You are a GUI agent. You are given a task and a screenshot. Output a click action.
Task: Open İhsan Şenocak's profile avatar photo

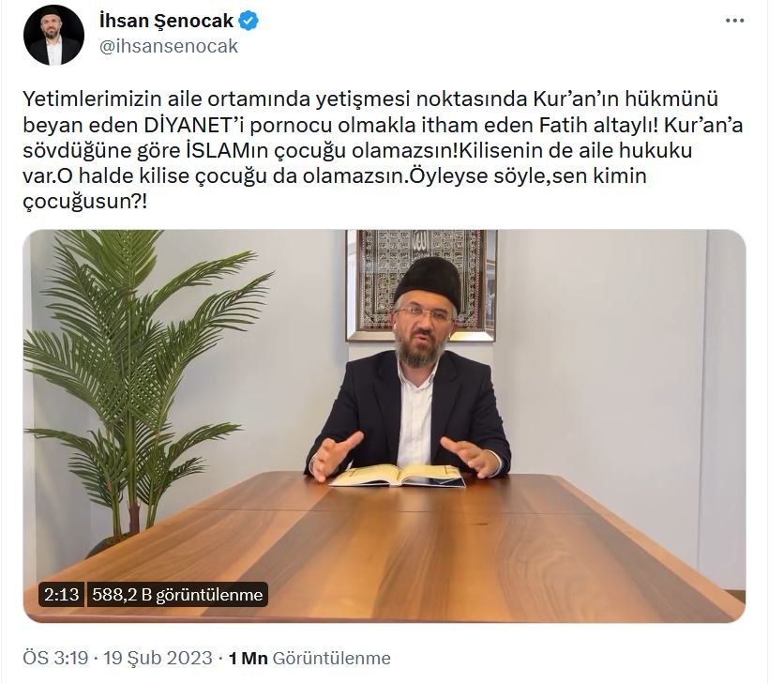[x=53, y=35]
